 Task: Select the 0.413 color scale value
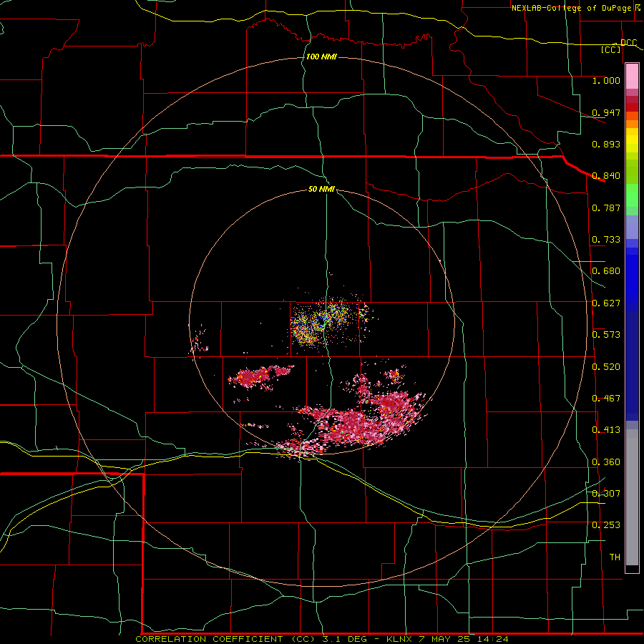606,430
